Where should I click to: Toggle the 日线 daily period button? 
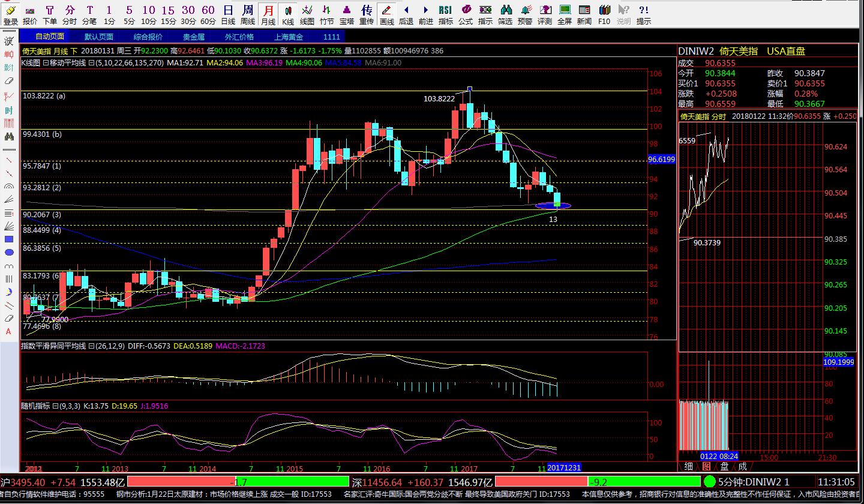228,14
